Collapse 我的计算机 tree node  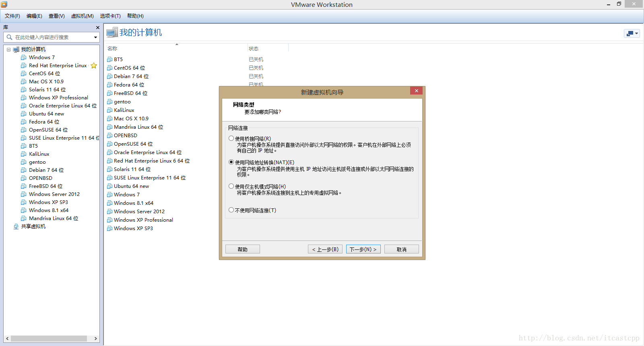pos(8,49)
